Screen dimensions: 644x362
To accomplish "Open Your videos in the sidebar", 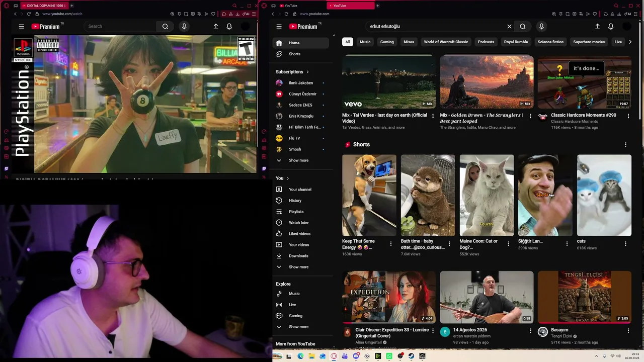I will 301,245.
